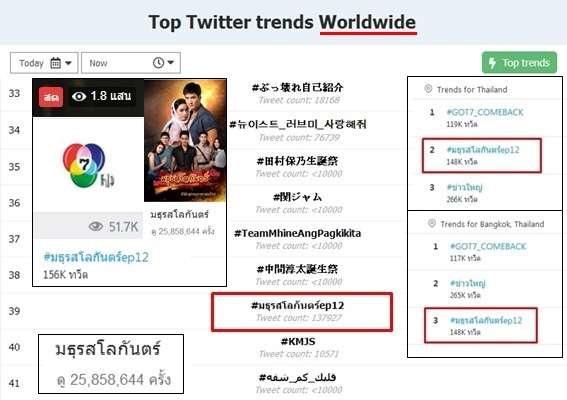
Task: Click the eye icon next to 51.7K
Action: tap(96, 226)
